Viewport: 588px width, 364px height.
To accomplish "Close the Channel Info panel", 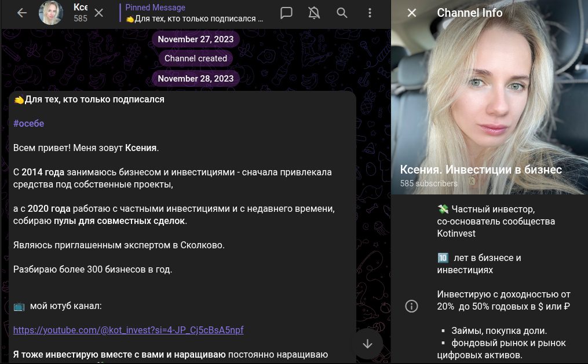I will coord(412,13).
